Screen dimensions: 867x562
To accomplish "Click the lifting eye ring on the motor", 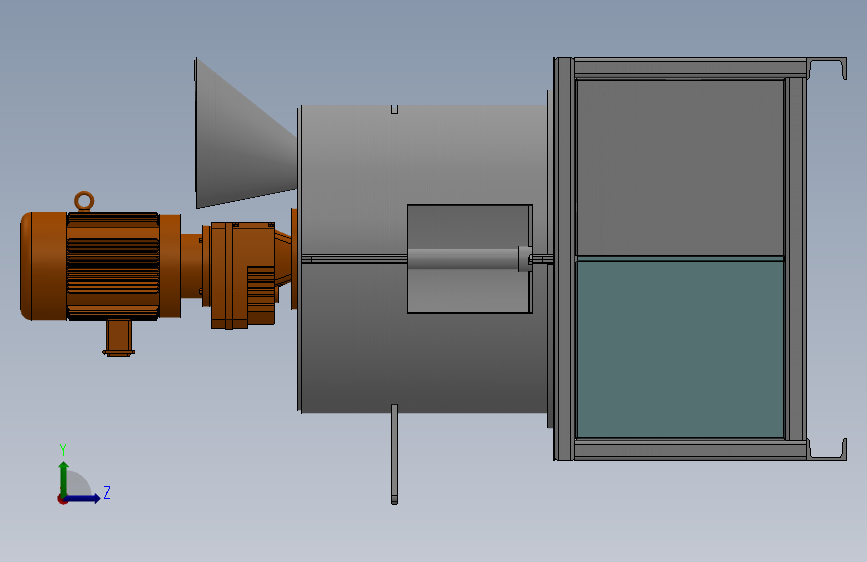I will coord(84,201).
